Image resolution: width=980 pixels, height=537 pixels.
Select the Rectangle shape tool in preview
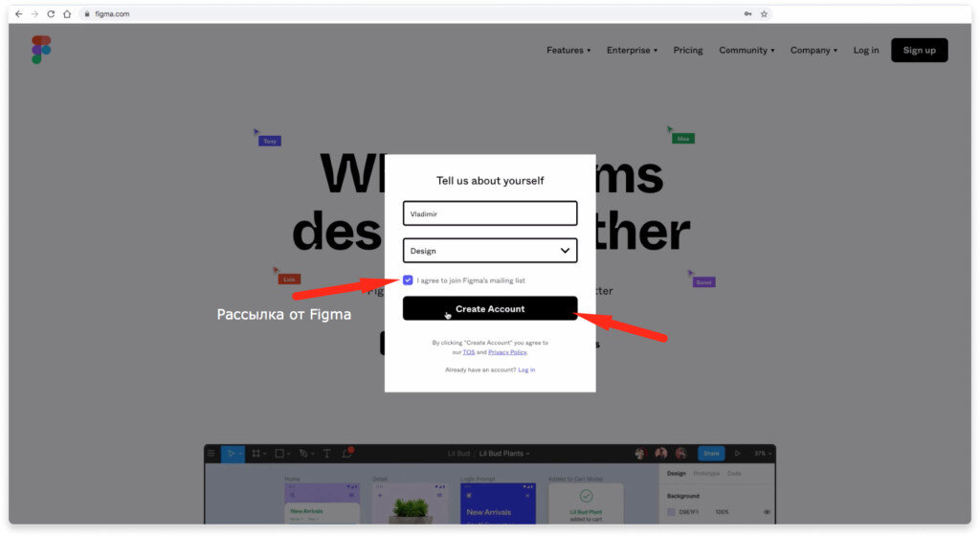pyautogui.click(x=280, y=453)
